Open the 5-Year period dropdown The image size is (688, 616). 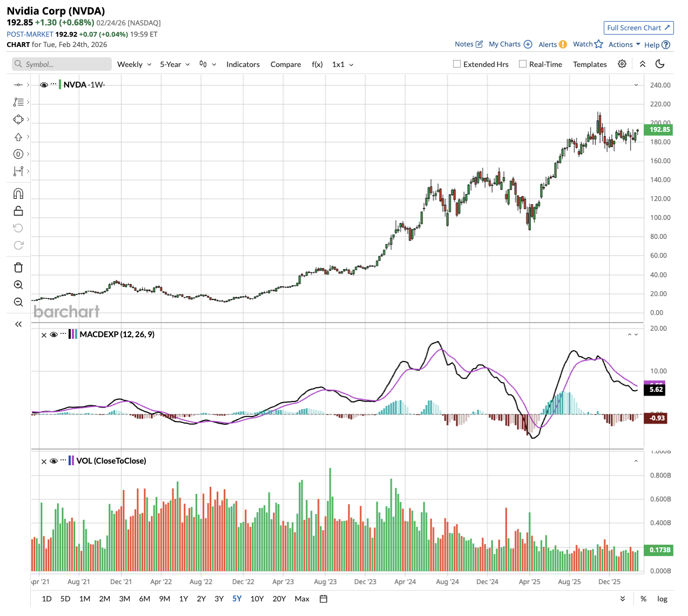point(175,64)
